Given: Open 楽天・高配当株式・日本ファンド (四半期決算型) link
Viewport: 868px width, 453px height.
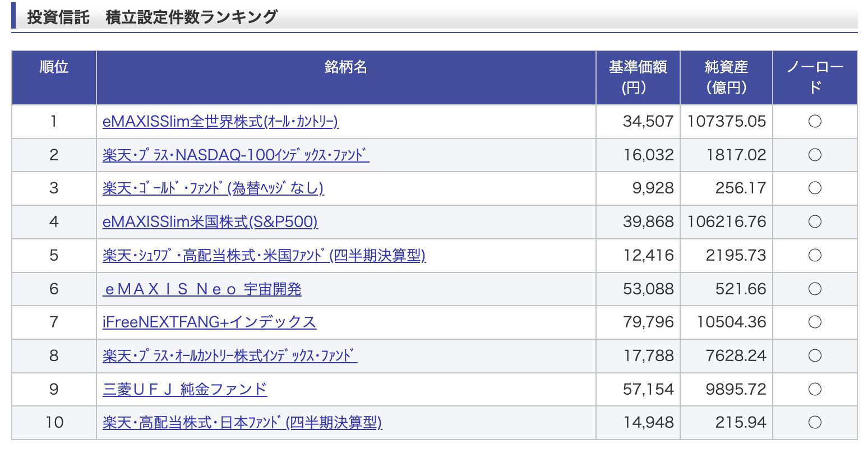Looking at the screenshot, I should point(242,423).
